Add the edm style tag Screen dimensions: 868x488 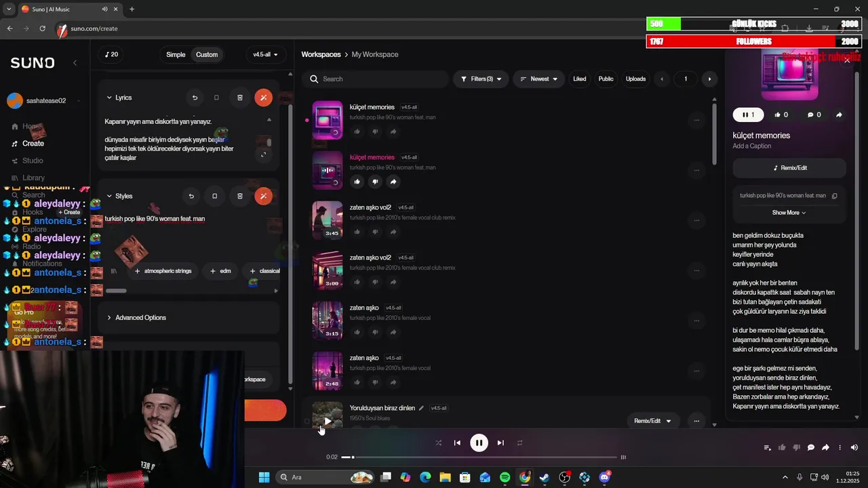220,271
